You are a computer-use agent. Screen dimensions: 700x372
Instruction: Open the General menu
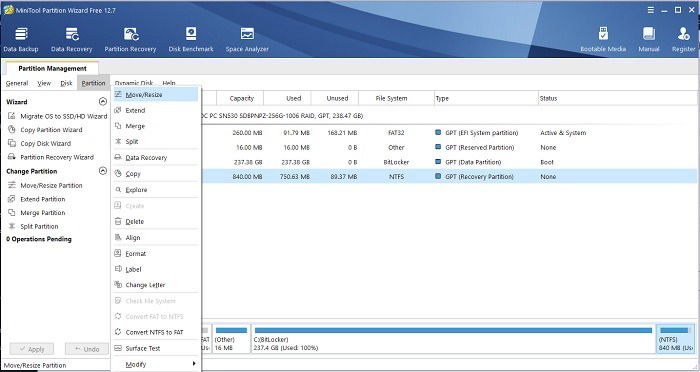[17, 83]
